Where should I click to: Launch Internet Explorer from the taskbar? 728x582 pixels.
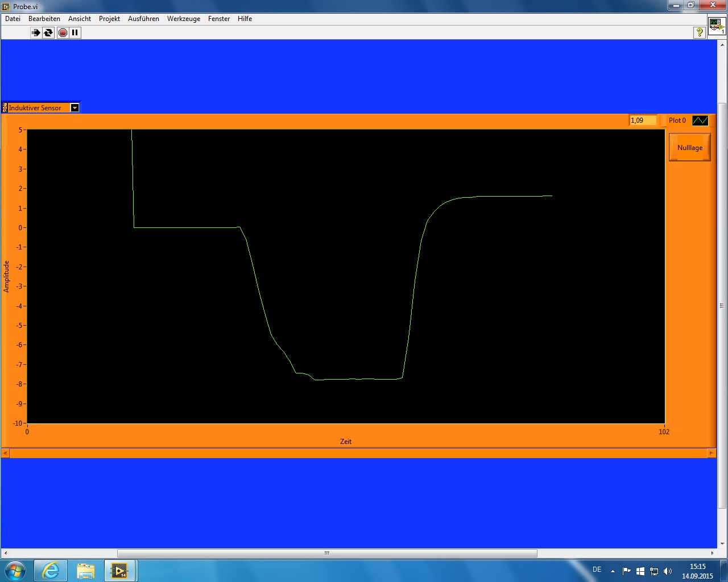[51, 570]
